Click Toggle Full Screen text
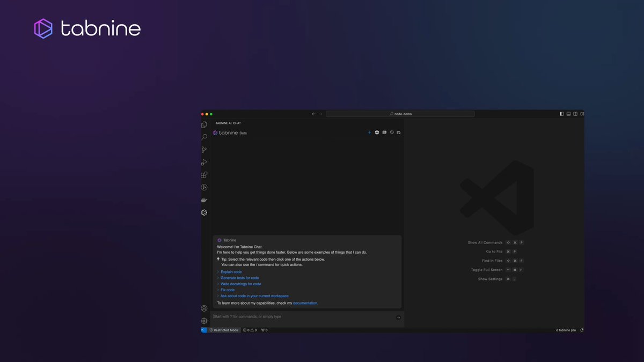The image size is (644, 362). (487, 270)
